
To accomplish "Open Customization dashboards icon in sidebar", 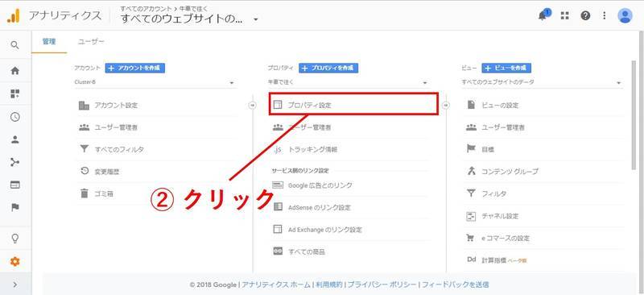I will click(14, 93).
